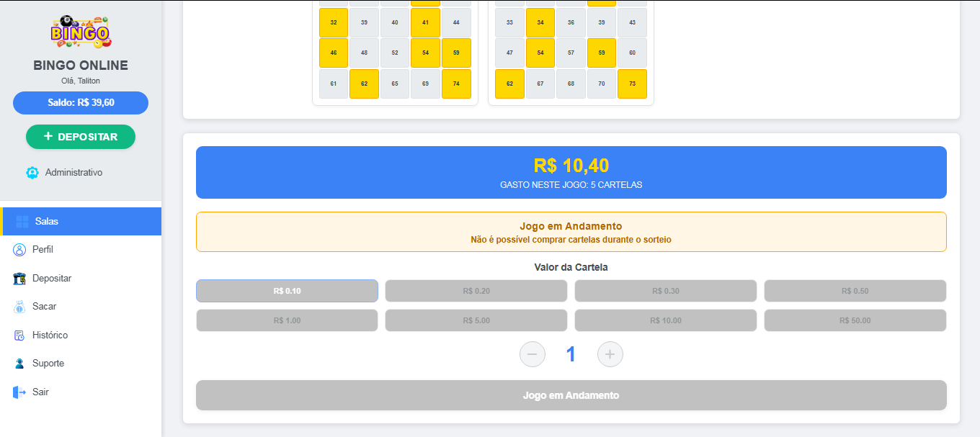Open the Administrativo gear icon
The height and width of the screenshot is (437, 980).
pos(32,172)
